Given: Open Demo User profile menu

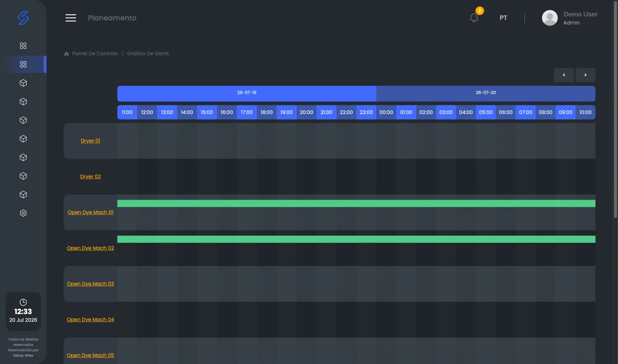Looking at the screenshot, I should click(x=569, y=18).
